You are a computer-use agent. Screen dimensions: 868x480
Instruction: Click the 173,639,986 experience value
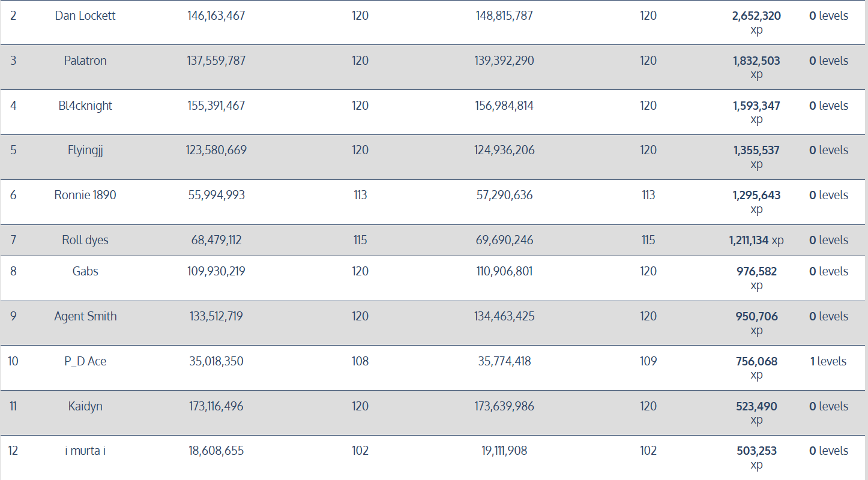tap(504, 407)
